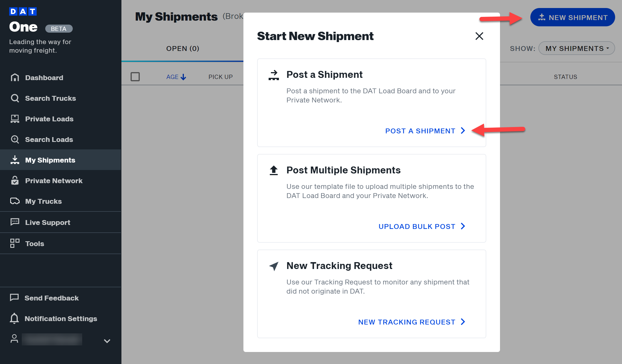
Task: Open Notification Settings
Action: tap(61, 318)
